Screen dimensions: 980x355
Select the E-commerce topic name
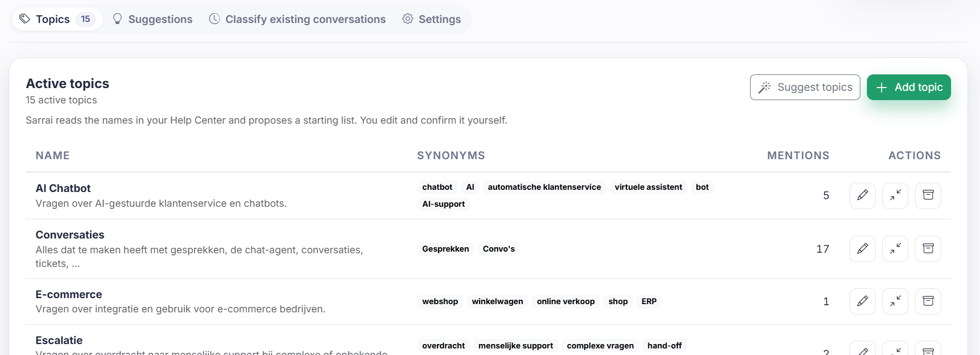(x=69, y=294)
